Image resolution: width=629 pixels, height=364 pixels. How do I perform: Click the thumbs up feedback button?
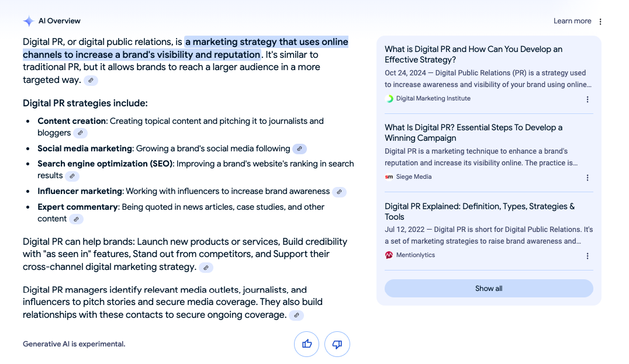click(307, 344)
